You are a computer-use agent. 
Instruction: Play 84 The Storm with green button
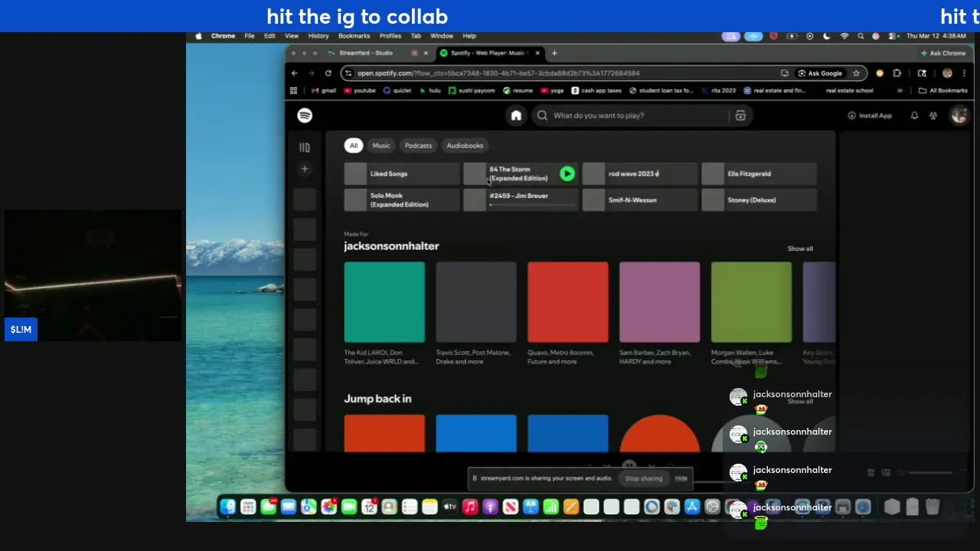coord(567,174)
